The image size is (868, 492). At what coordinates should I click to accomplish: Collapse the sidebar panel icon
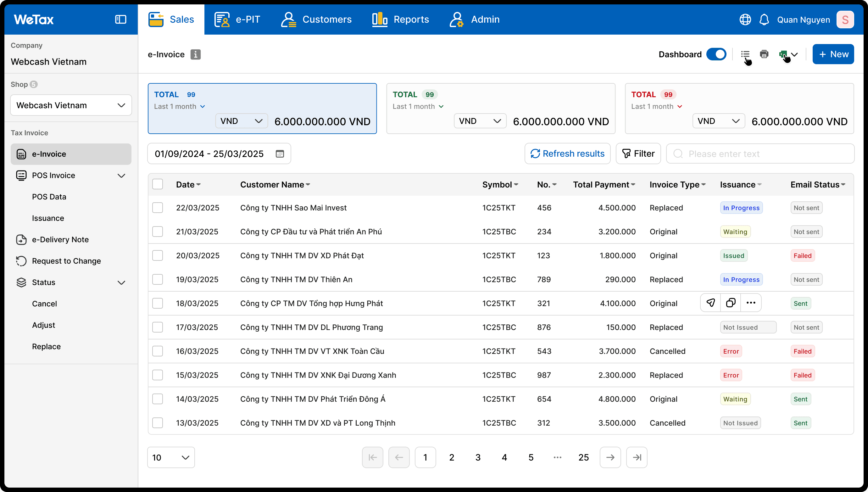click(120, 20)
